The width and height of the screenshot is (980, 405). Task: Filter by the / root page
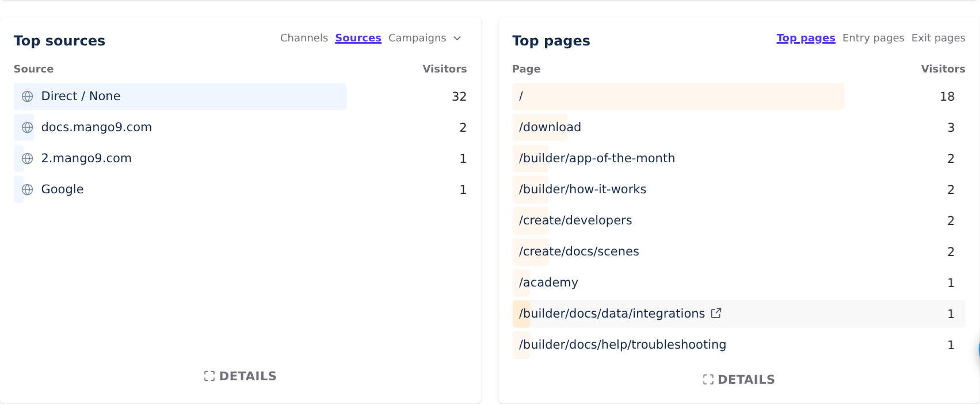coord(521,96)
